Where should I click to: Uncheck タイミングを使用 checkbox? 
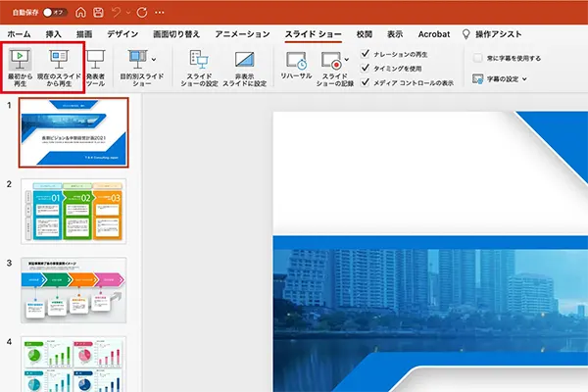click(366, 69)
